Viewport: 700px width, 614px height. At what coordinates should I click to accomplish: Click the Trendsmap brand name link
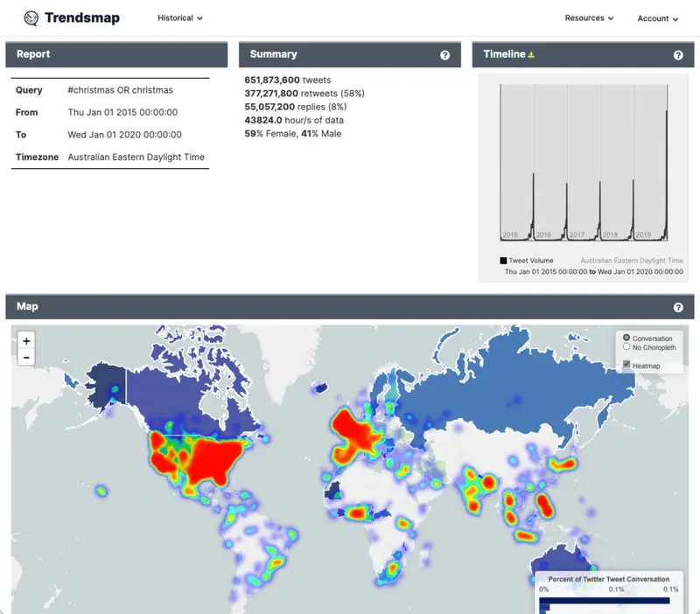click(82, 17)
